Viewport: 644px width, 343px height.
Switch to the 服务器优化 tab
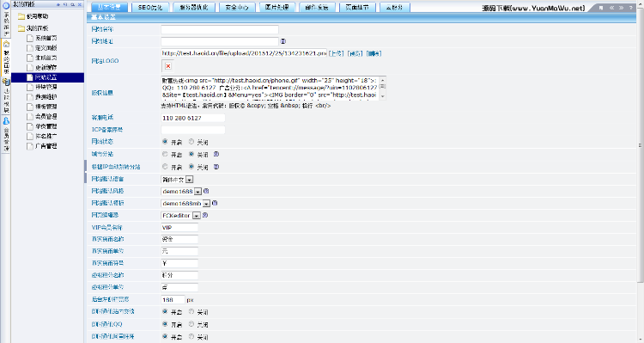coord(193,8)
